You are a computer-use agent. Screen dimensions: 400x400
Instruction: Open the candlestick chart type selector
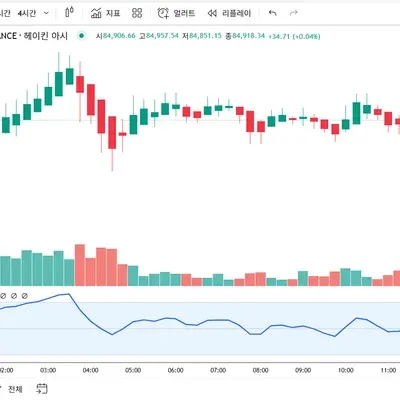[69, 12]
